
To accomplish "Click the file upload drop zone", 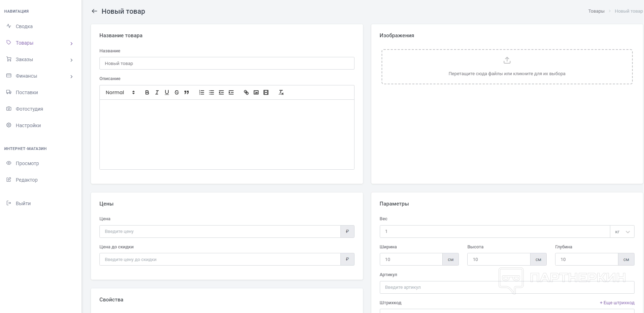I will coord(507,67).
